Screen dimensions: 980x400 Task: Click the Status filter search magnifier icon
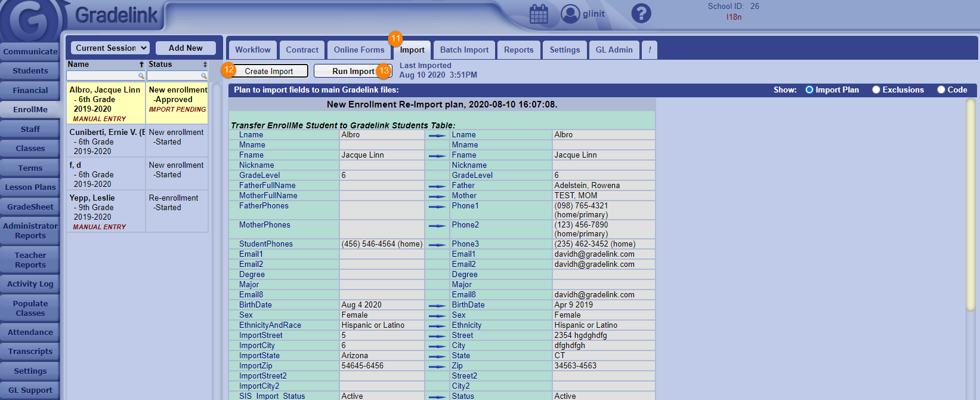click(x=204, y=76)
